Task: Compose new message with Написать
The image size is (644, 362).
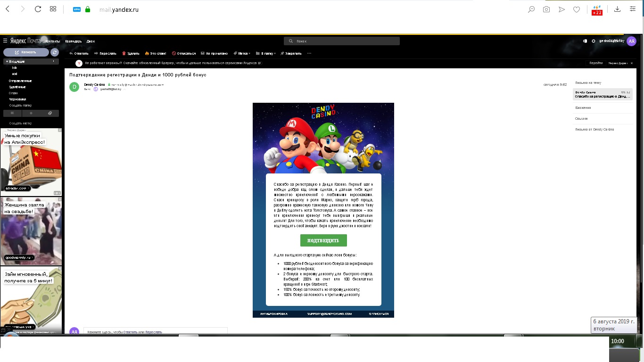Action: [26, 52]
